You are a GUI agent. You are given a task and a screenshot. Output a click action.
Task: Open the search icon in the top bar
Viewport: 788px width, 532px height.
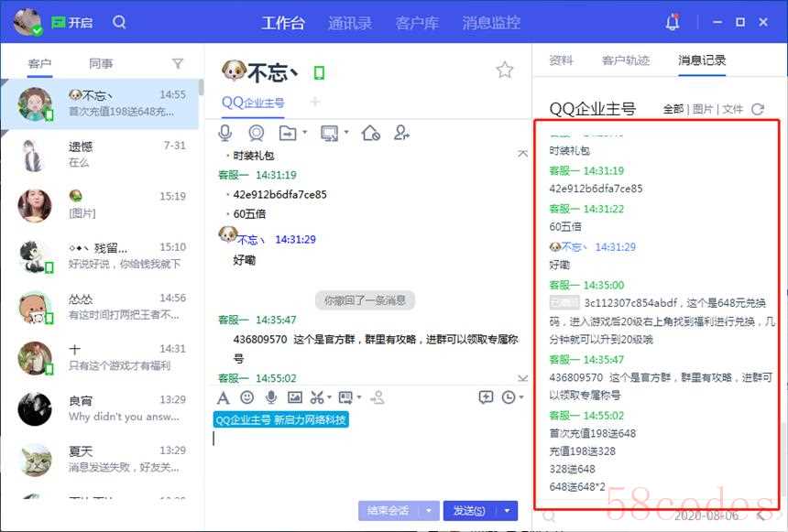[x=119, y=22]
